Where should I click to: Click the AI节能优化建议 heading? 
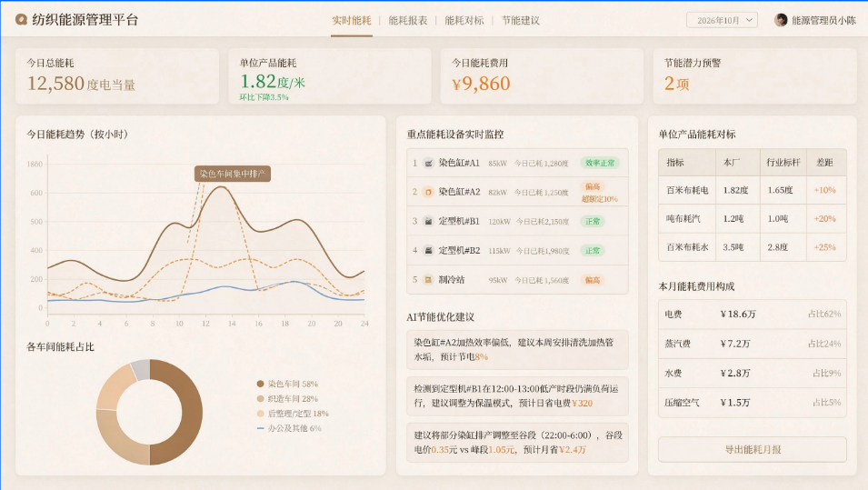[440, 317]
